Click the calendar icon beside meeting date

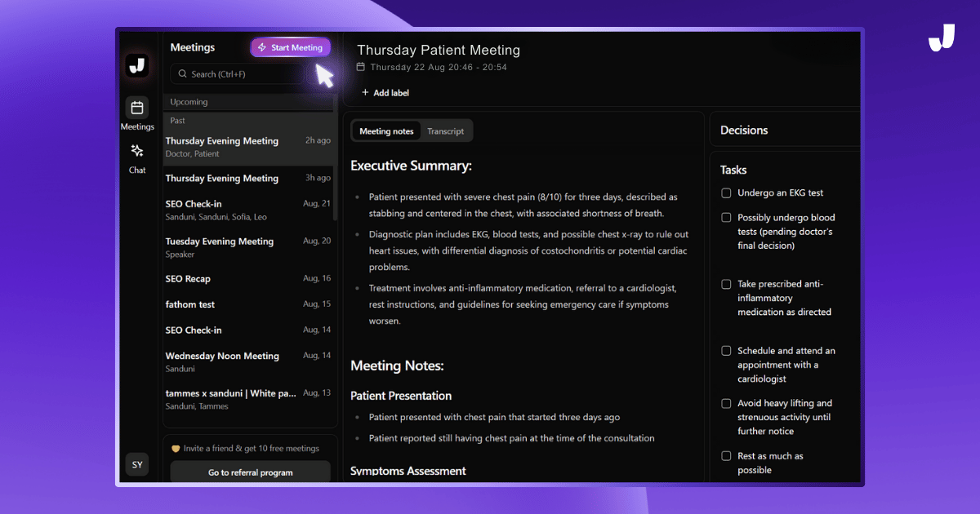[362, 68]
